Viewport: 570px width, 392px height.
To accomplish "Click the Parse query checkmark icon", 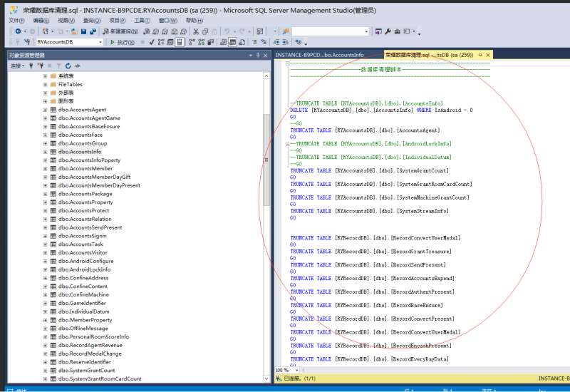I will coord(152,42).
